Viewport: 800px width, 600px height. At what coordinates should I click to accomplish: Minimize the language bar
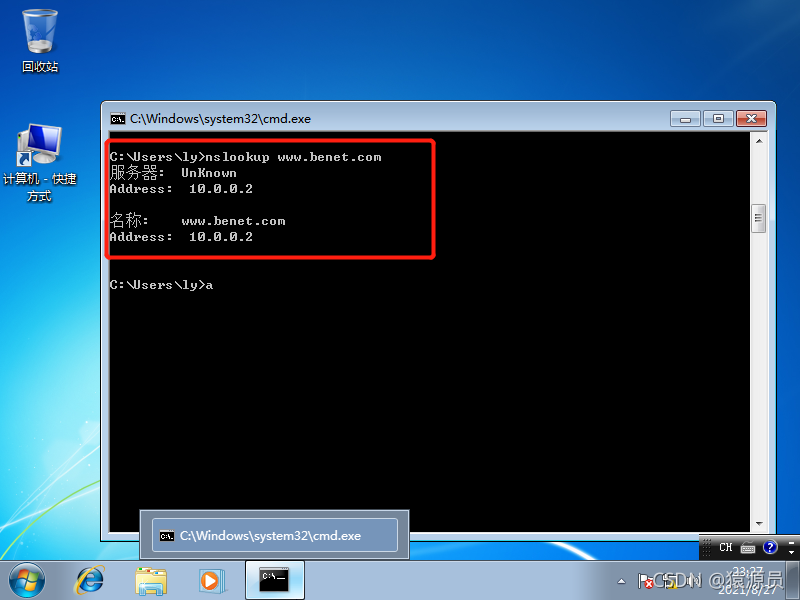tap(791, 542)
